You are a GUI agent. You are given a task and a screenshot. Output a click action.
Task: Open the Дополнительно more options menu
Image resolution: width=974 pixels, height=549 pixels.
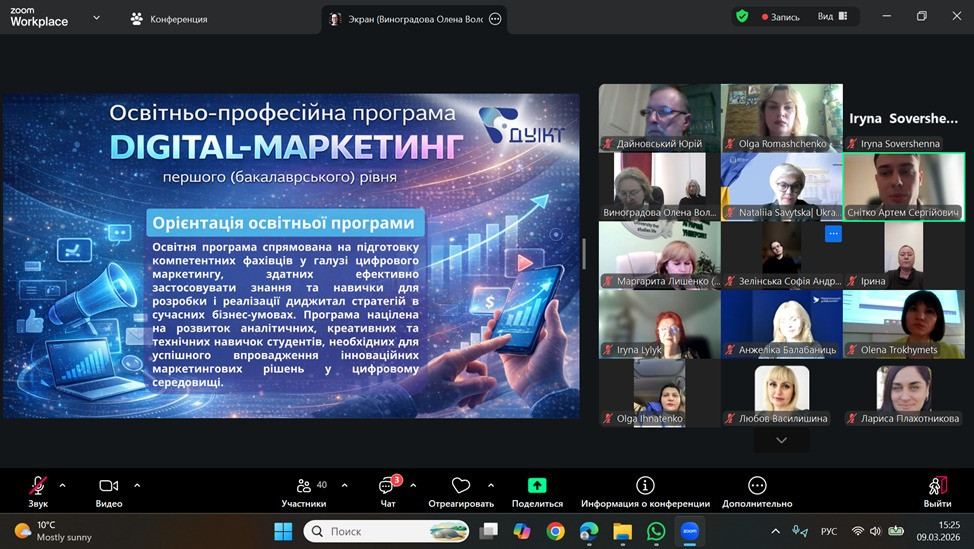click(x=757, y=486)
